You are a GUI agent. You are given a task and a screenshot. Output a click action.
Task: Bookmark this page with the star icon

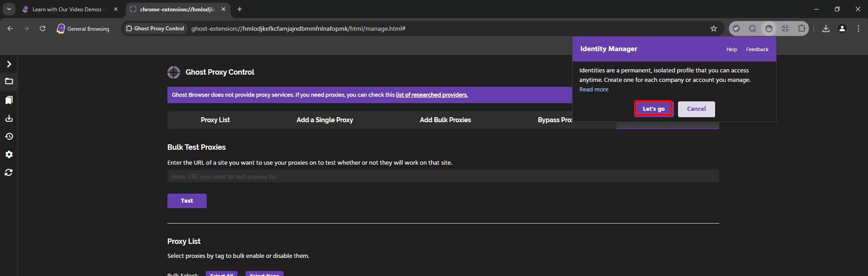click(x=714, y=29)
